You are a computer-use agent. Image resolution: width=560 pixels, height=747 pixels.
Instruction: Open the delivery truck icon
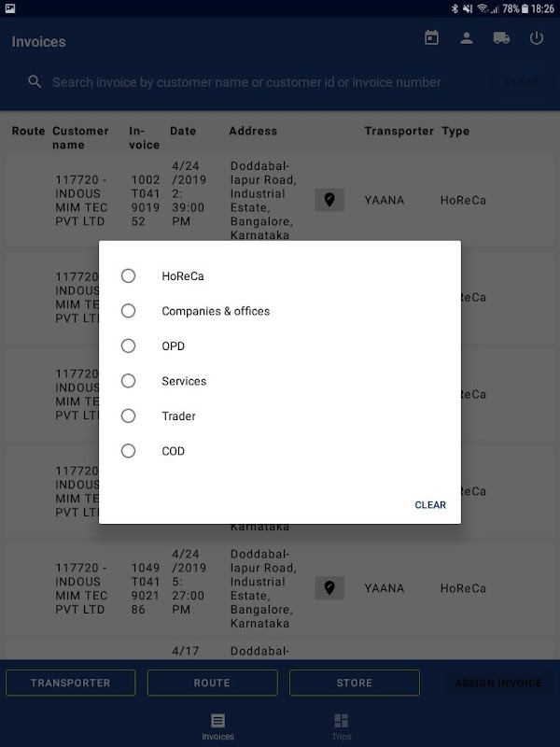(501, 38)
